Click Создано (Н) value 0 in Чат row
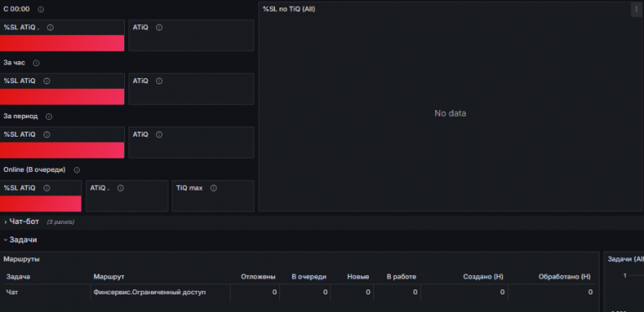 502,293
